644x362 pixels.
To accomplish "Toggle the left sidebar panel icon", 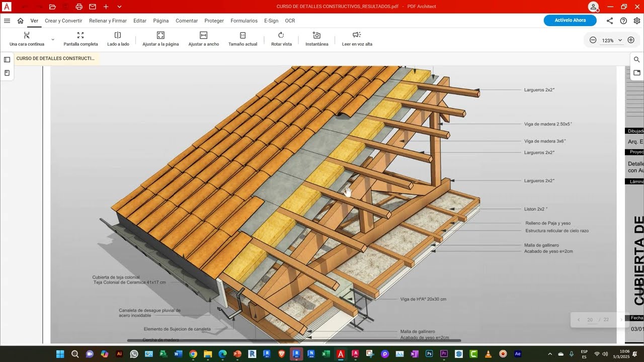I will pos(7,59).
